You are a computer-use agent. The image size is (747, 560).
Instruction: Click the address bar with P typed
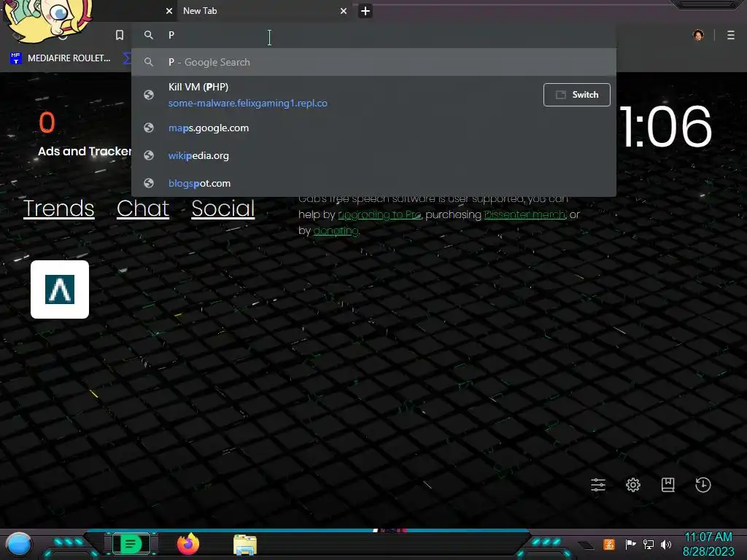coord(374,35)
